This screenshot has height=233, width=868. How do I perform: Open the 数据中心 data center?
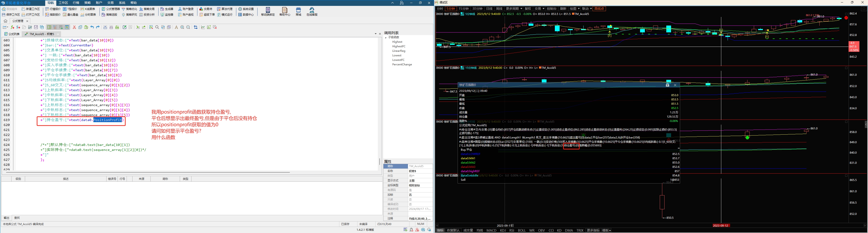[x=246, y=15]
